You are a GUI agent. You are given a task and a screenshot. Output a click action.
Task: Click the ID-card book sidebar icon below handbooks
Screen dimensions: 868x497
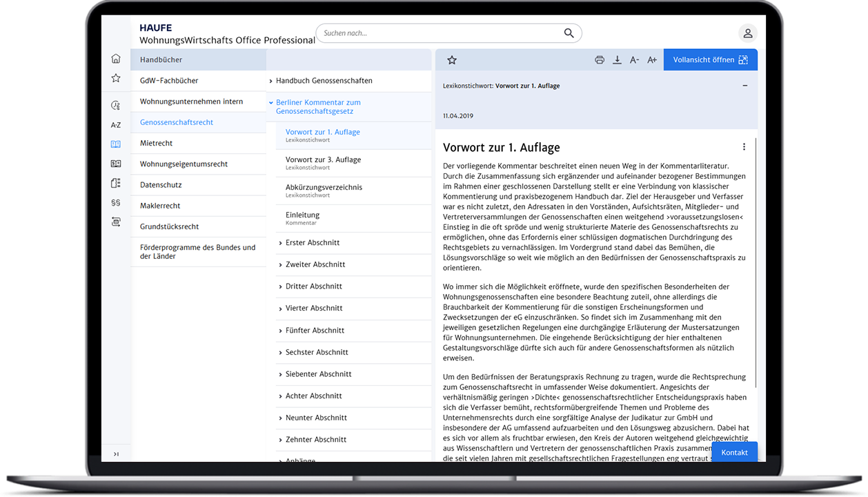pyautogui.click(x=116, y=164)
